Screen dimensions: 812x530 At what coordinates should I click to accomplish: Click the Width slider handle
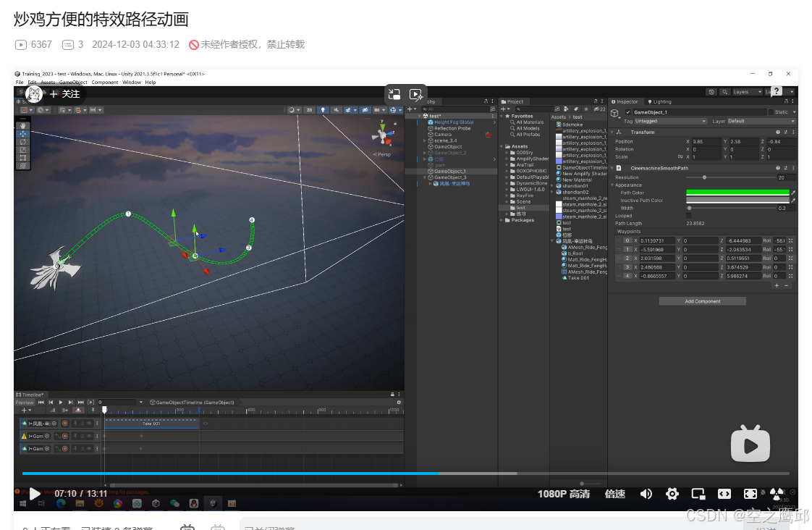(x=689, y=209)
